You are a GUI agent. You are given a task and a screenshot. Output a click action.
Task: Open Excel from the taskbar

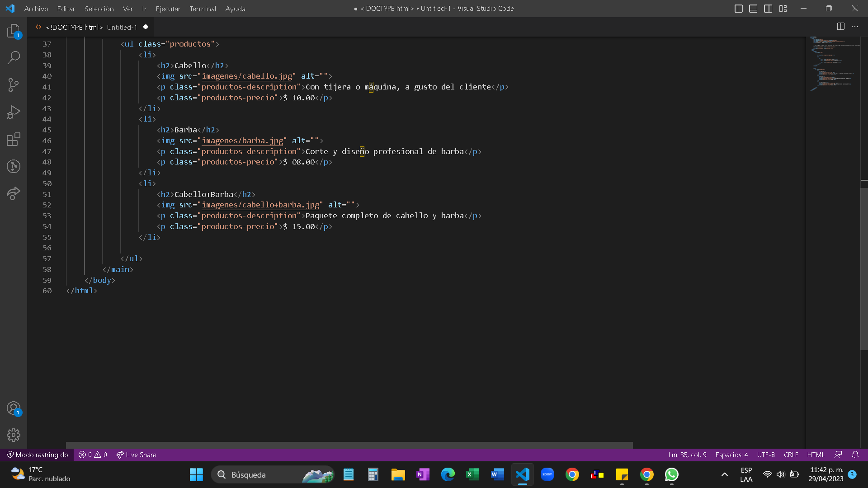pyautogui.click(x=472, y=474)
